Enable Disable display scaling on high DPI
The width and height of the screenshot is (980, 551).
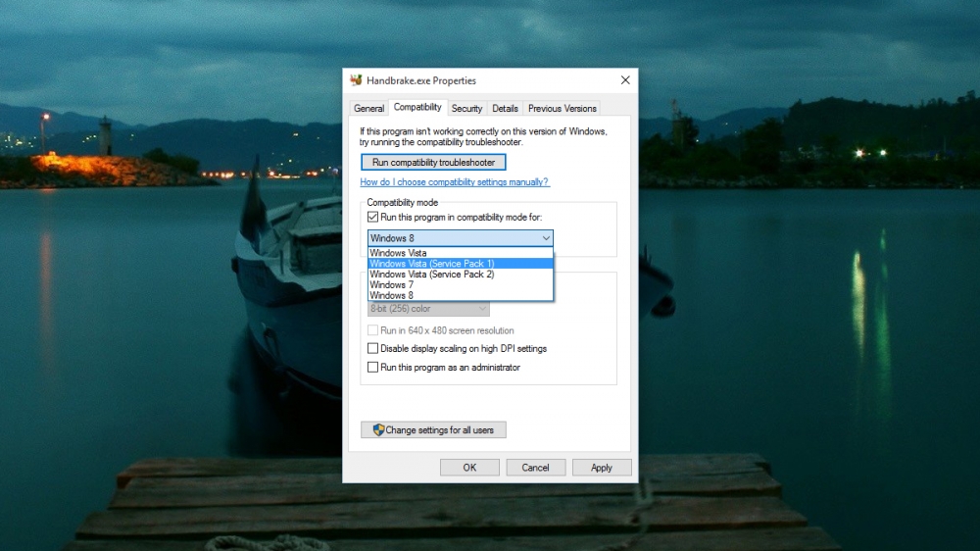(x=372, y=348)
